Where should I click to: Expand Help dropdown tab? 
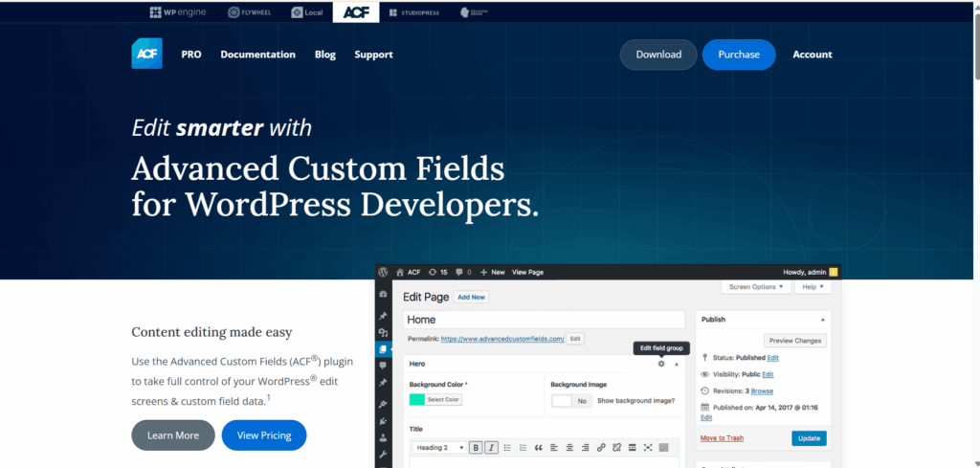(x=813, y=287)
